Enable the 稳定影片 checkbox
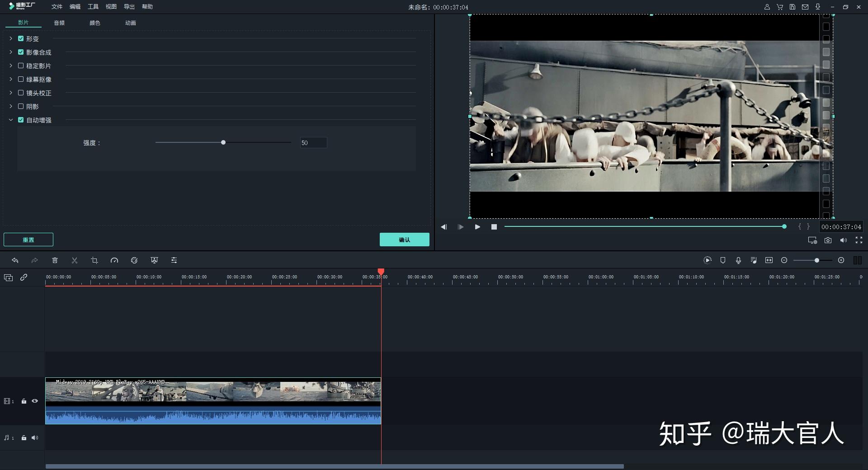868x470 pixels. point(21,66)
